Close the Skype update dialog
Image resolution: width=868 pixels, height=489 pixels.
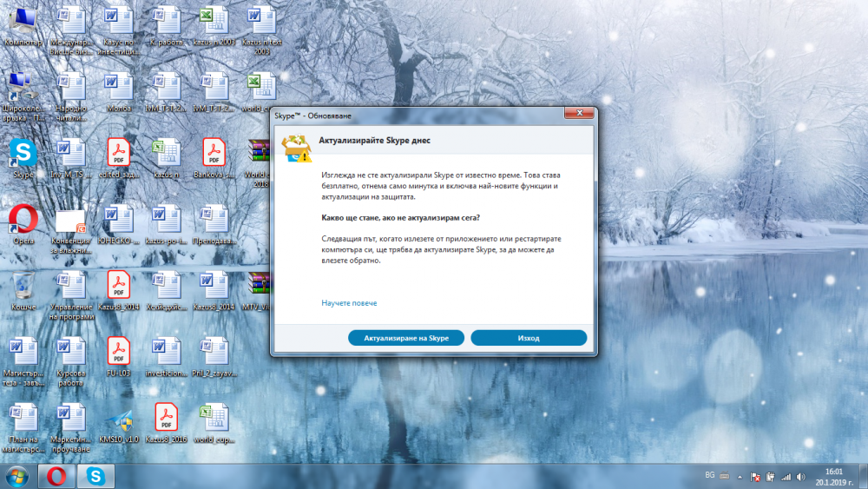point(579,113)
